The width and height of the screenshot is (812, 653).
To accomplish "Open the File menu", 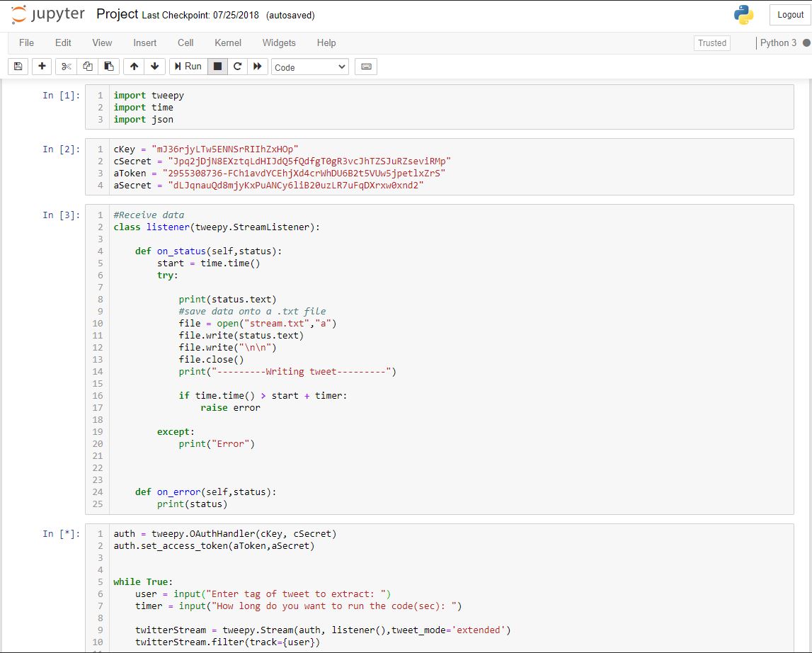I will click(x=26, y=43).
